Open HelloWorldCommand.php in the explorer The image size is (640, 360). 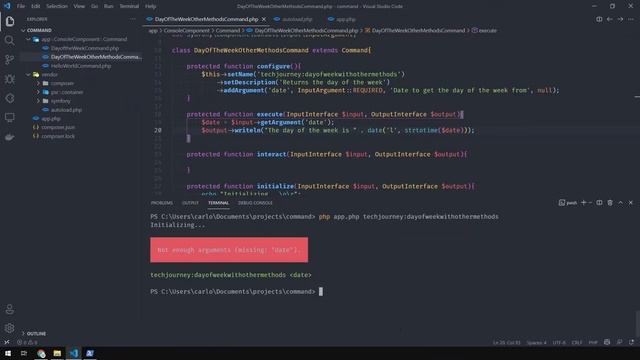80,66
